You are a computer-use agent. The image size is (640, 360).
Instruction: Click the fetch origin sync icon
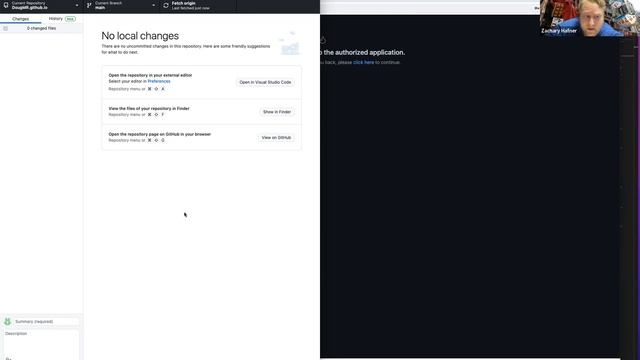point(166,6)
